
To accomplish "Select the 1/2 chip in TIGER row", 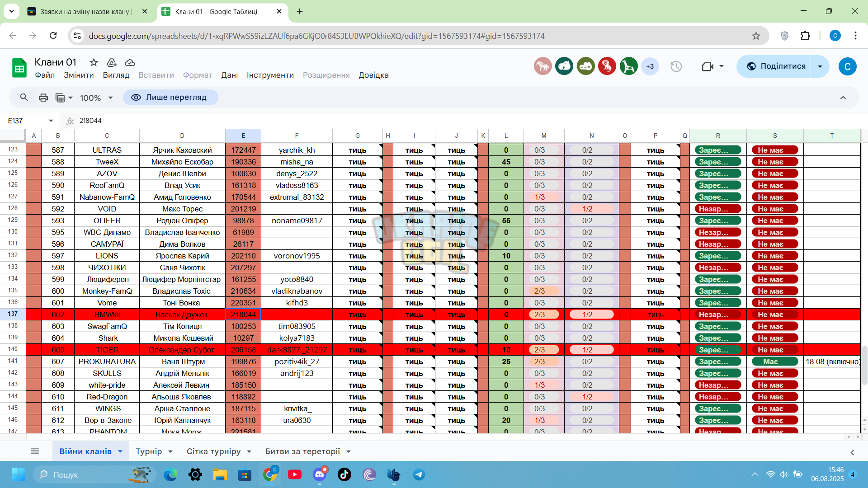I will [x=591, y=350].
